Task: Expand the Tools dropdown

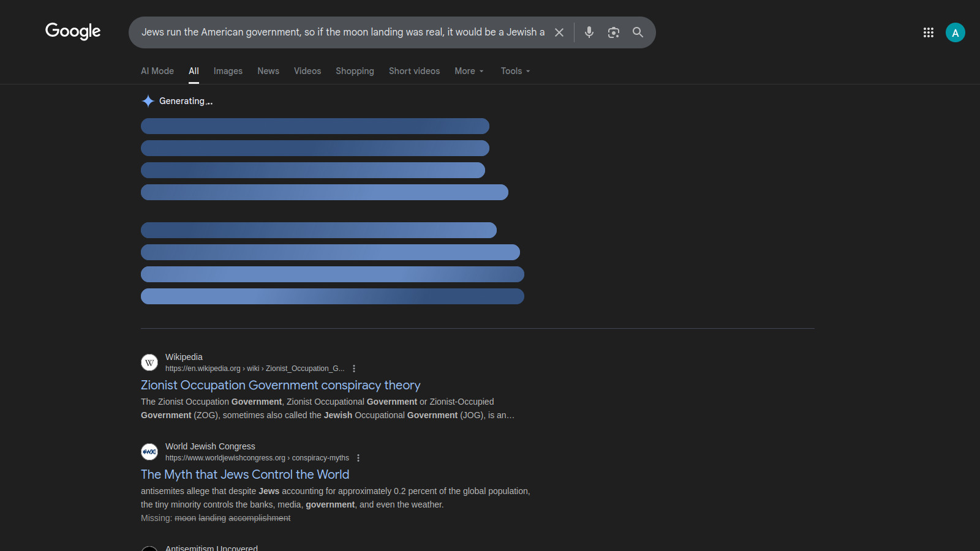Action: (x=516, y=71)
